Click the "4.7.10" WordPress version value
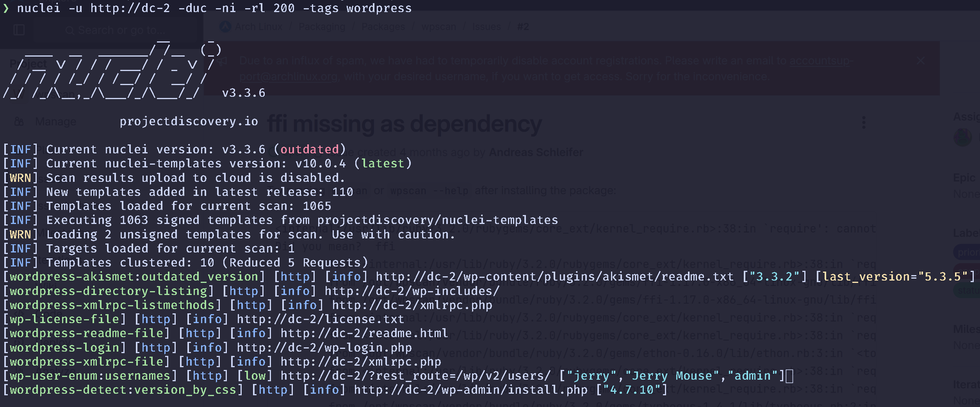Viewport: 980px width, 407px height. tap(632, 390)
